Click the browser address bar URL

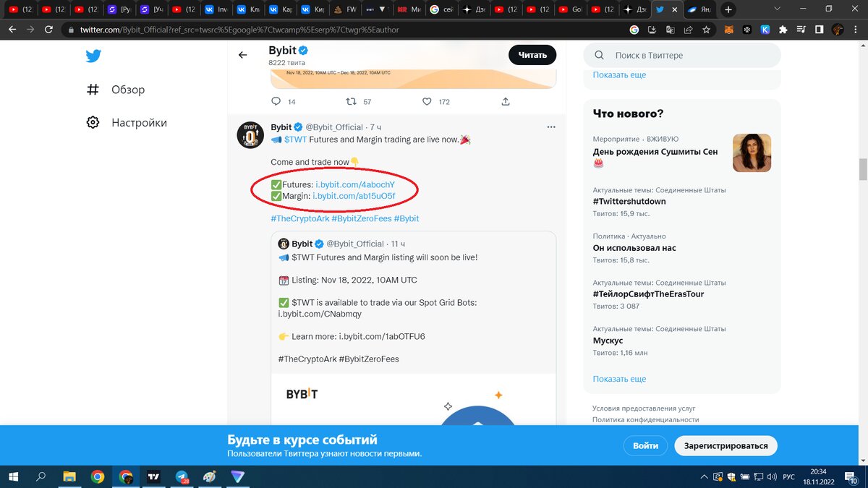click(x=239, y=30)
